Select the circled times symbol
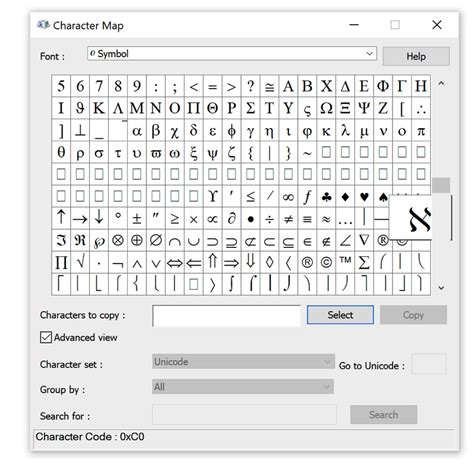 [118, 240]
